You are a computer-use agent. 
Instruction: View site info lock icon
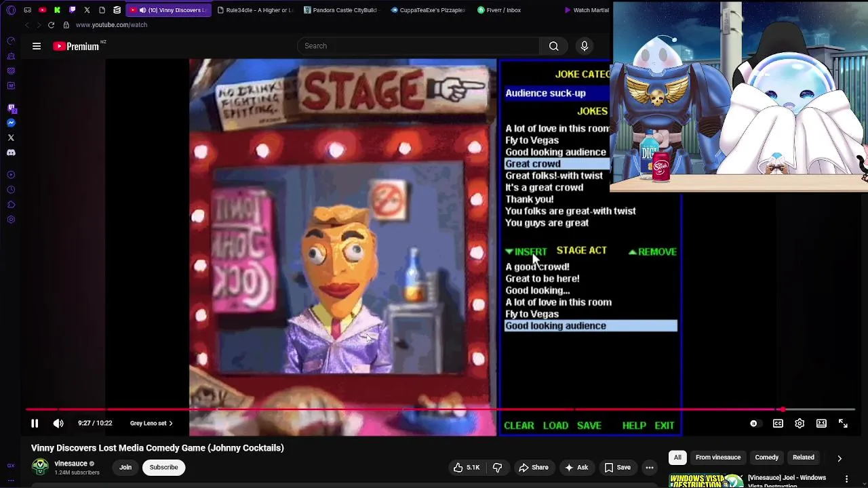click(x=66, y=25)
